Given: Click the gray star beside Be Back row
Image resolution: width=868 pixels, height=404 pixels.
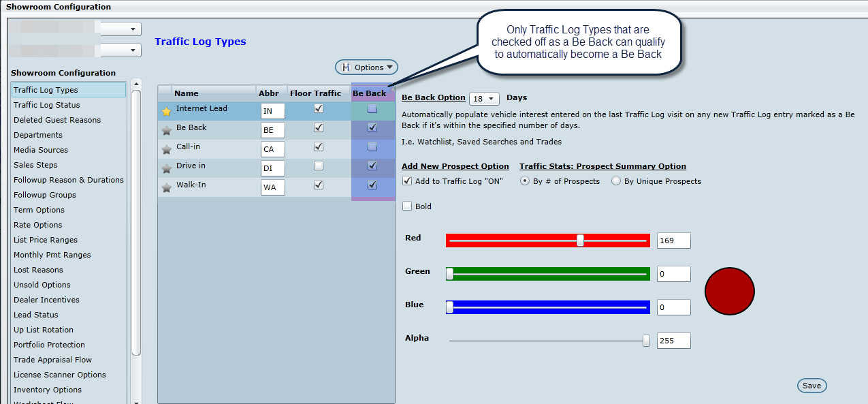Looking at the screenshot, I should click(166, 131).
